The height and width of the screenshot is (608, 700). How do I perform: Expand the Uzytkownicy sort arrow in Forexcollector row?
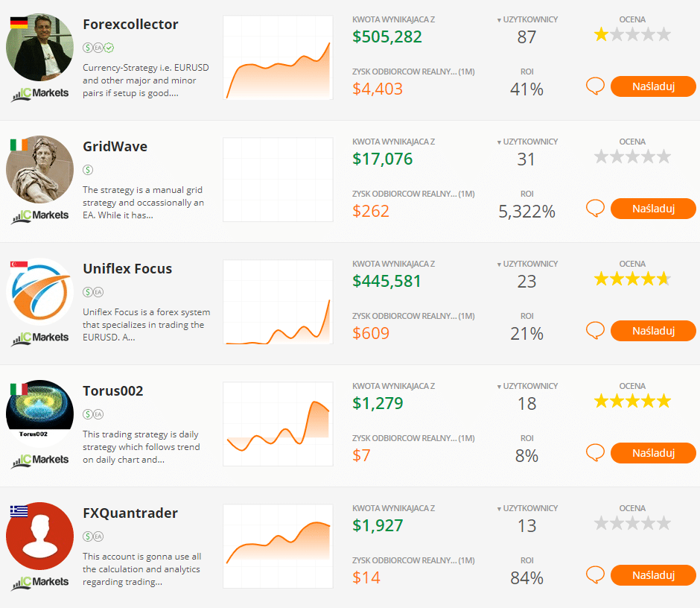pyautogui.click(x=499, y=20)
